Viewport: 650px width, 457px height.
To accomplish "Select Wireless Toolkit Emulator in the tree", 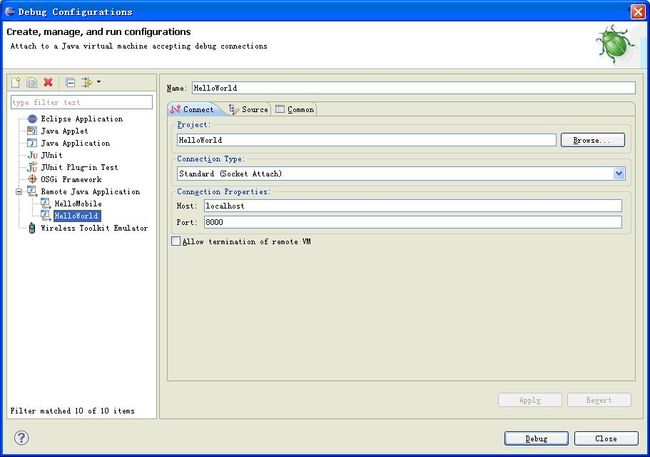I will (94, 228).
